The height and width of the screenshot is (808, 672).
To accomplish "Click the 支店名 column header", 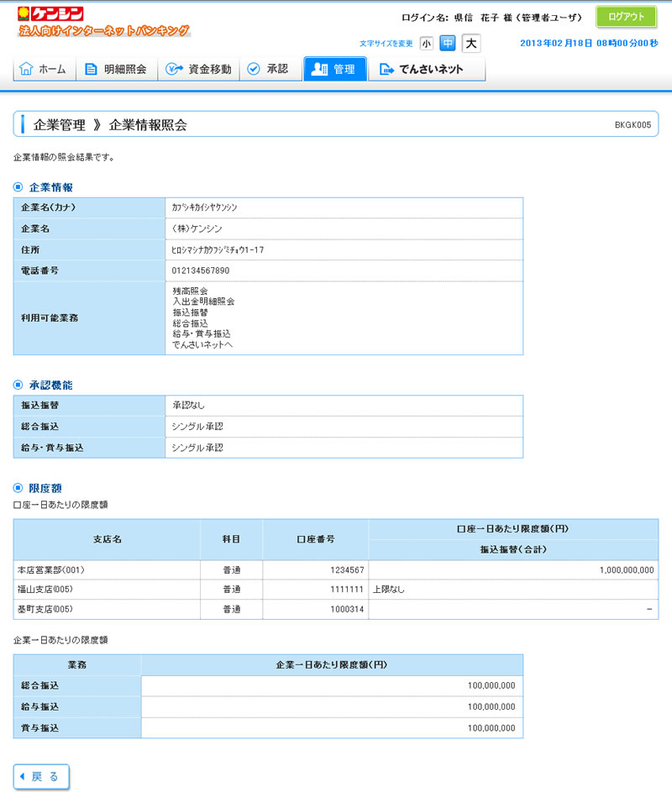I will tap(107, 539).
